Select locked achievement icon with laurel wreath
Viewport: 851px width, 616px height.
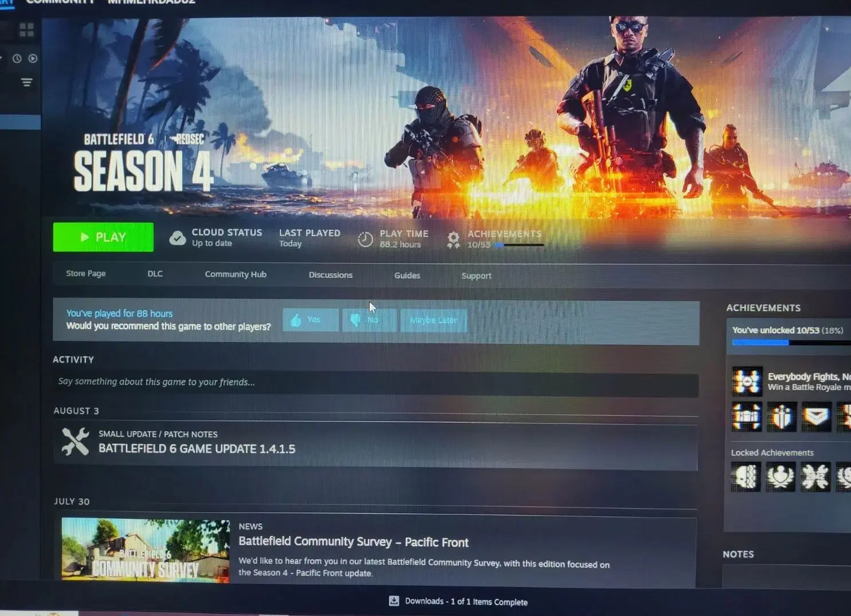[781, 477]
